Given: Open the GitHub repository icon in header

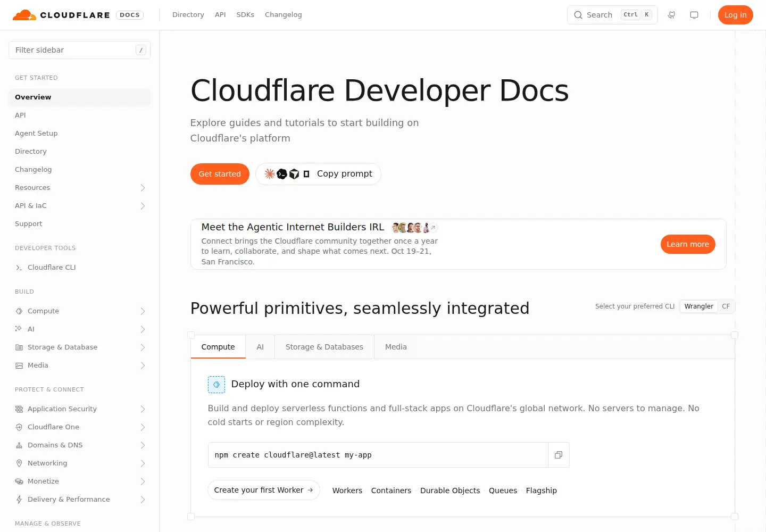Looking at the screenshot, I should tap(672, 15).
